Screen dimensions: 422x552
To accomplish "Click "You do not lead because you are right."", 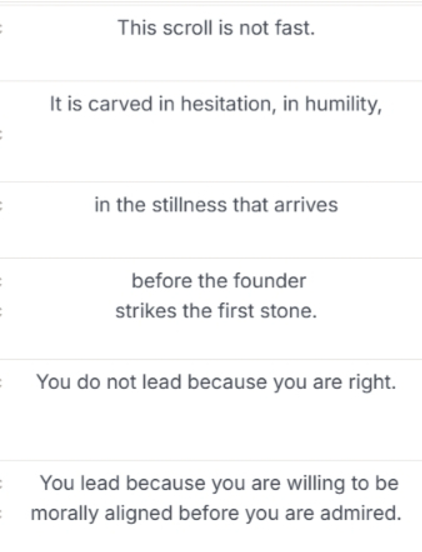I will click(216, 382).
